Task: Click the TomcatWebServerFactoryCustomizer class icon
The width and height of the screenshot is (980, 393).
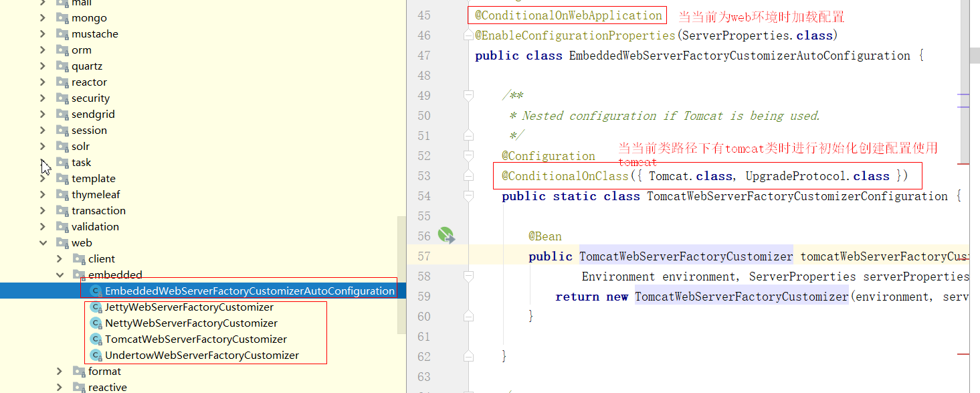Action: tap(96, 339)
